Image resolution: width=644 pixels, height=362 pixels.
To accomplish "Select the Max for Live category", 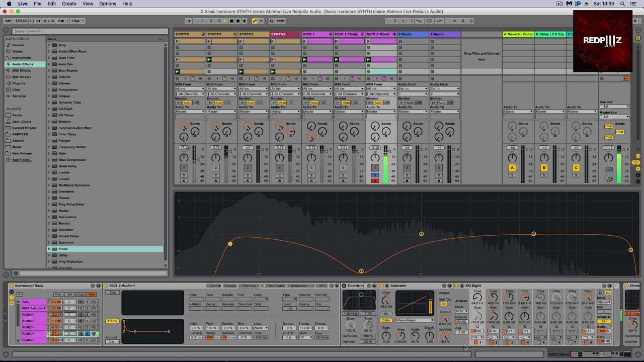I will pos(22,77).
